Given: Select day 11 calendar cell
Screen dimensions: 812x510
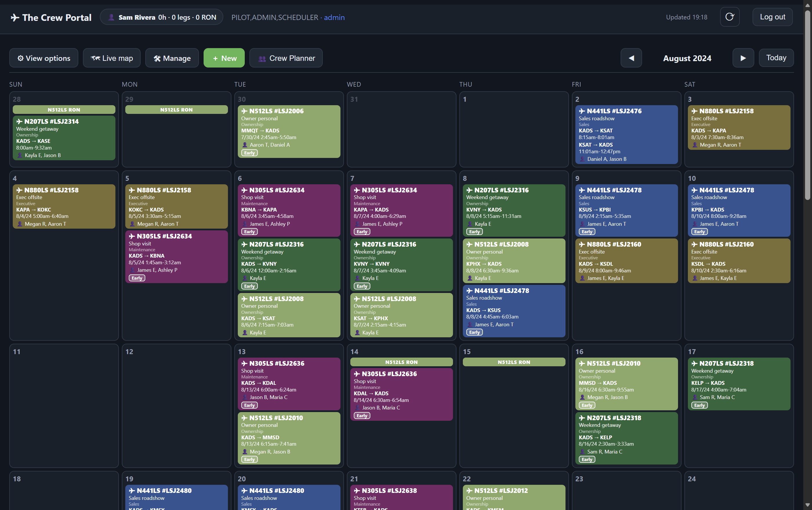Looking at the screenshot, I should click(x=64, y=406).
